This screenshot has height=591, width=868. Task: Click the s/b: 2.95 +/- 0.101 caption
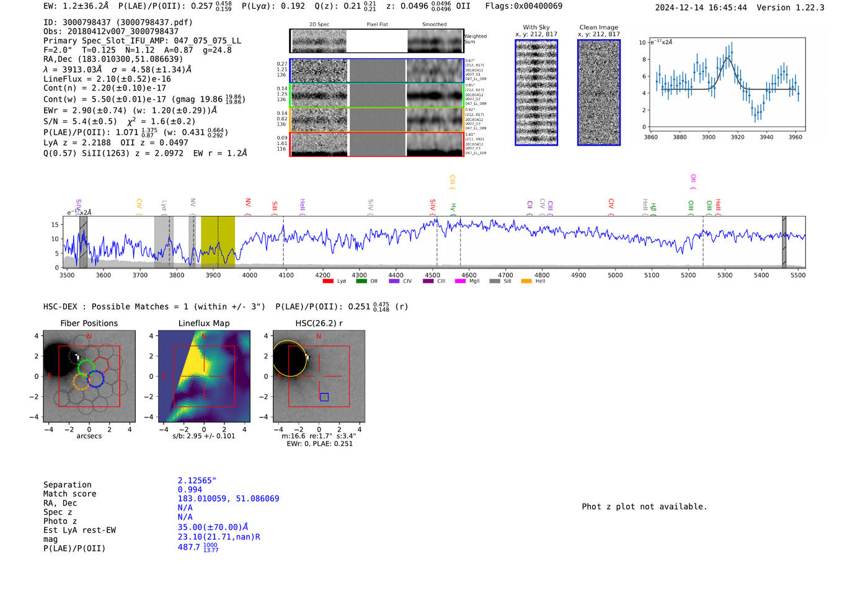(x=204, y=436)
